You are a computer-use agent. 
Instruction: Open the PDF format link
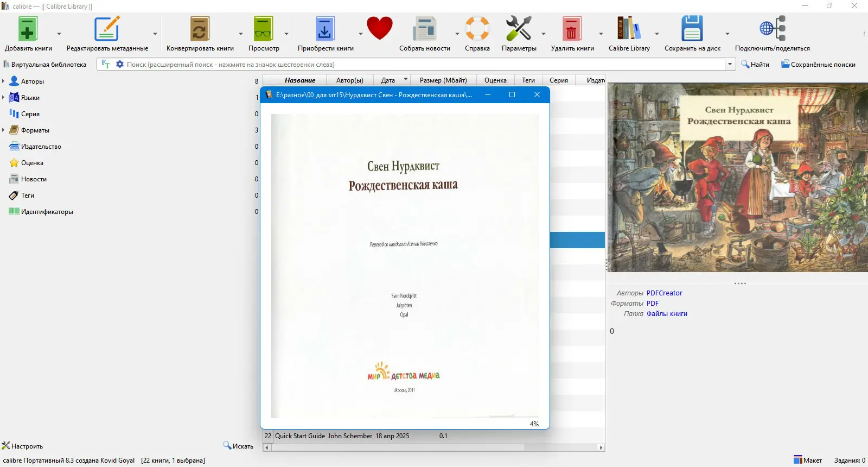653,304
